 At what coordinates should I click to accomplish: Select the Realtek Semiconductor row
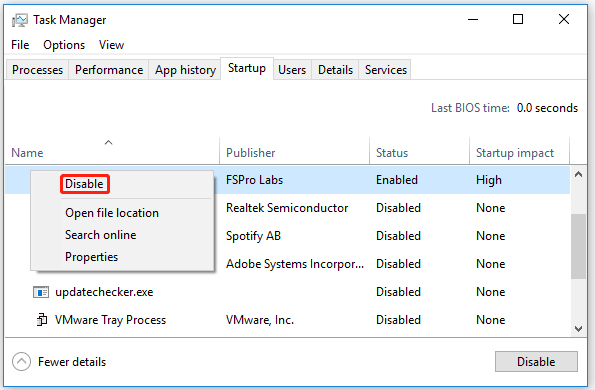pyautogui.click(x=287, y=208)
